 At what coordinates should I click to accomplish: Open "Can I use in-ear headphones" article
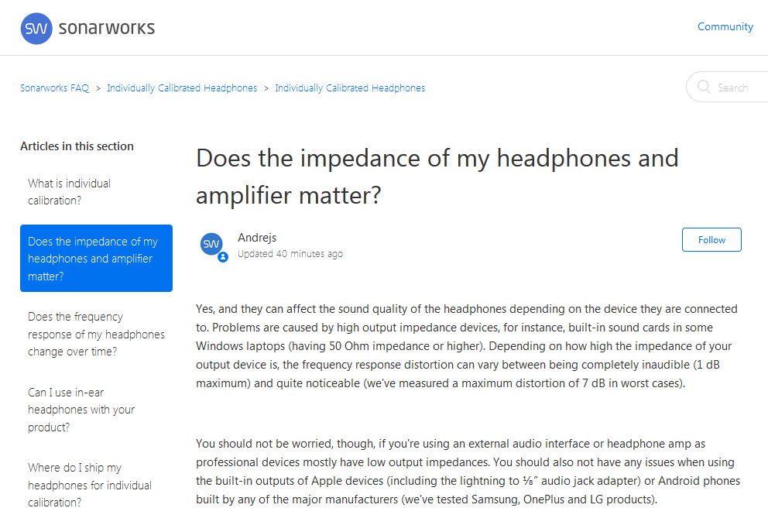[x=81, y=410]
